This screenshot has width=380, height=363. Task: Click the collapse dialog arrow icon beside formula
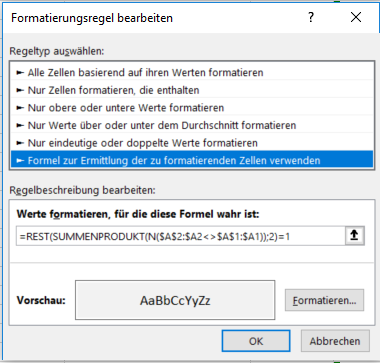coord(355,236)
